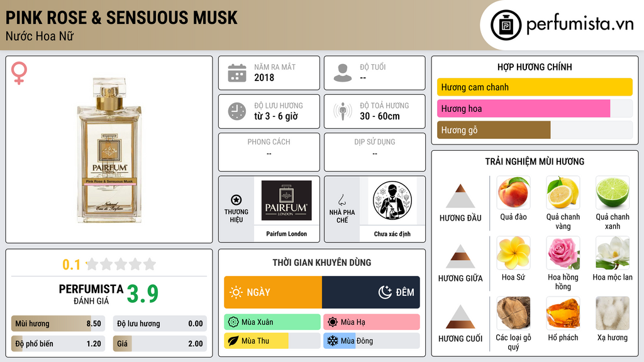Click the Mùa Đông season bar
644x362 pixels.
point(372,341)
